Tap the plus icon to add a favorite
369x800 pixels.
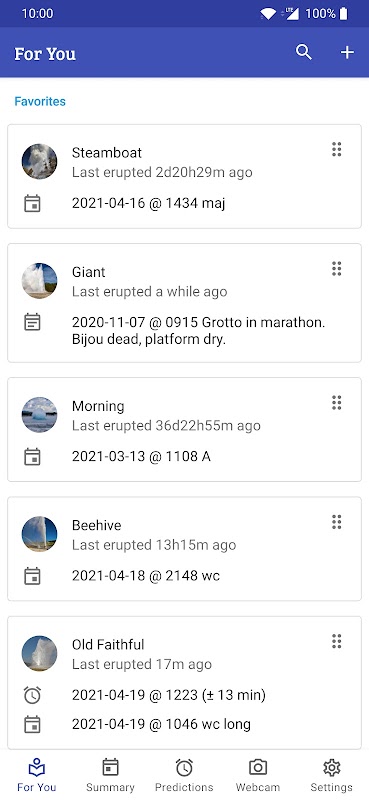pyautogui.click(x=347, y=52)
